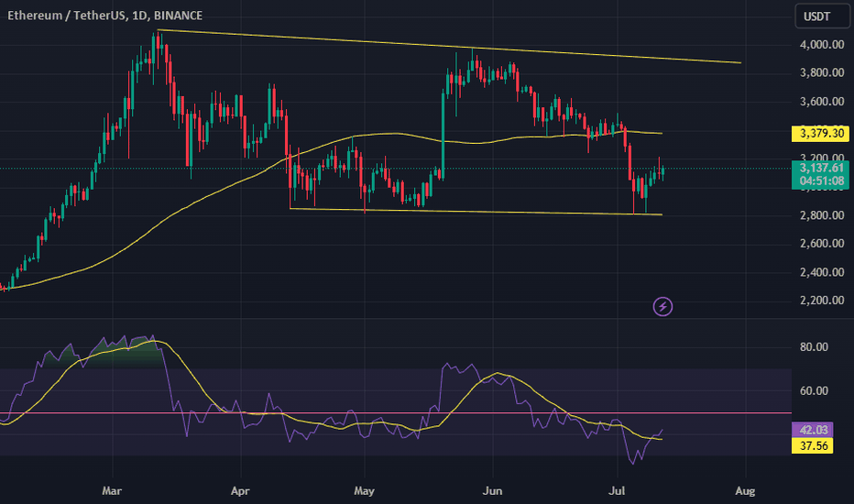Click the 04:51:08 candle countdown timer
The width and height of the screenshot is (854, 504).
[820, 181]
